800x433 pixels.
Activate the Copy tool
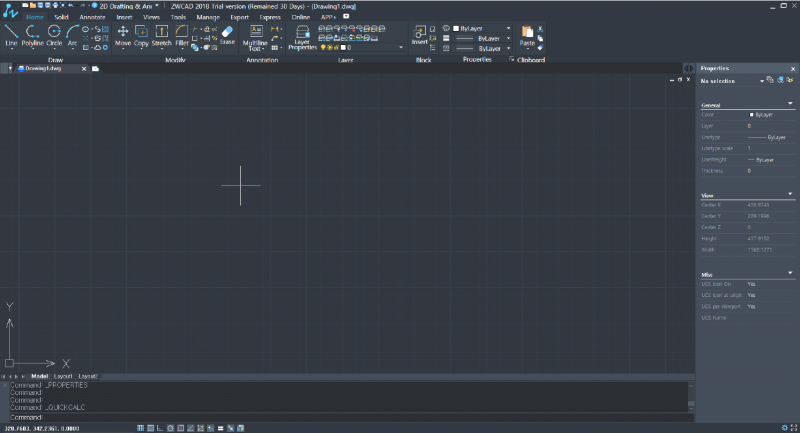[141, 36]
